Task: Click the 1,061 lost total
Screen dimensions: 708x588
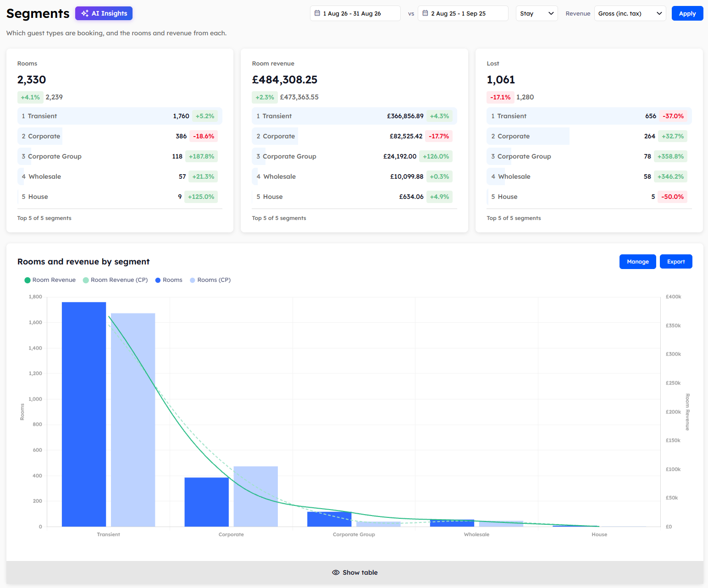Action: coord(501,80)
